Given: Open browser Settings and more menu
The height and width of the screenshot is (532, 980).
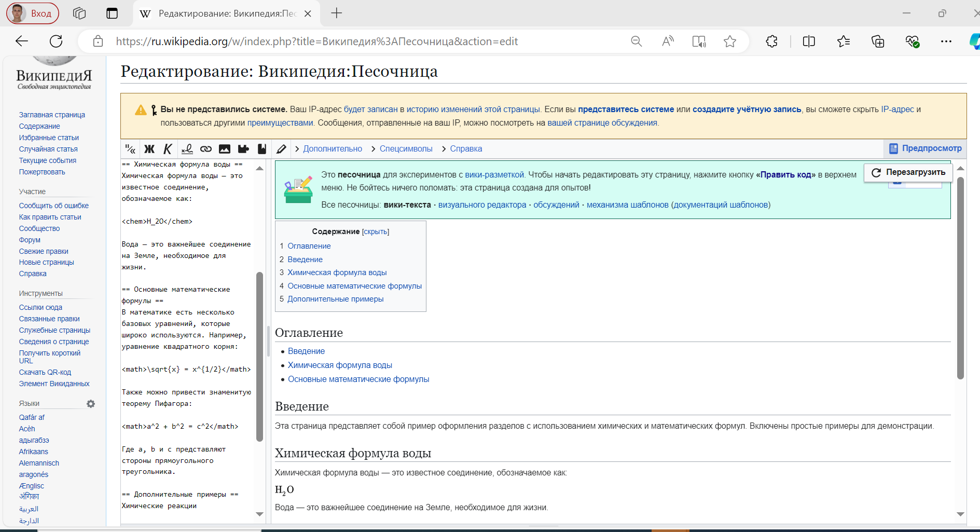Looking at the screenshot, I should coord(946,42).
